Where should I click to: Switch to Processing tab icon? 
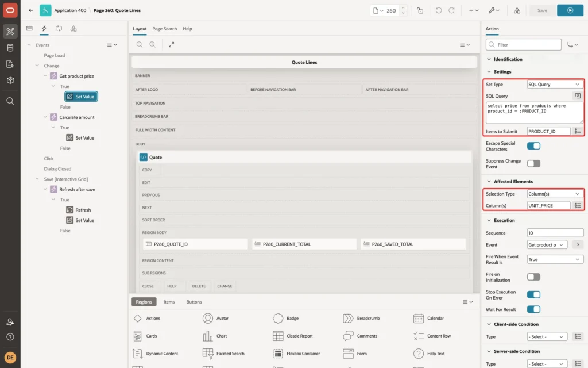click(x=59, y=29)
